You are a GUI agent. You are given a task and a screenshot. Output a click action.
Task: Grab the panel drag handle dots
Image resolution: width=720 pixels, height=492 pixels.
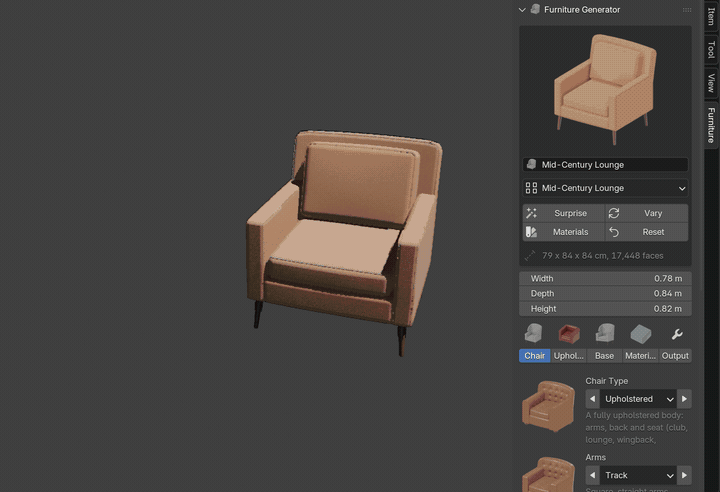click(687, 10)
